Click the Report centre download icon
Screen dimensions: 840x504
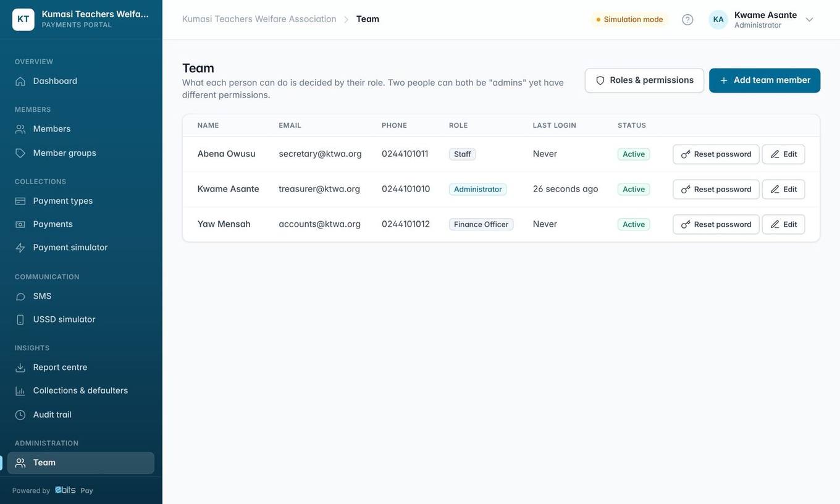(20, 367)
